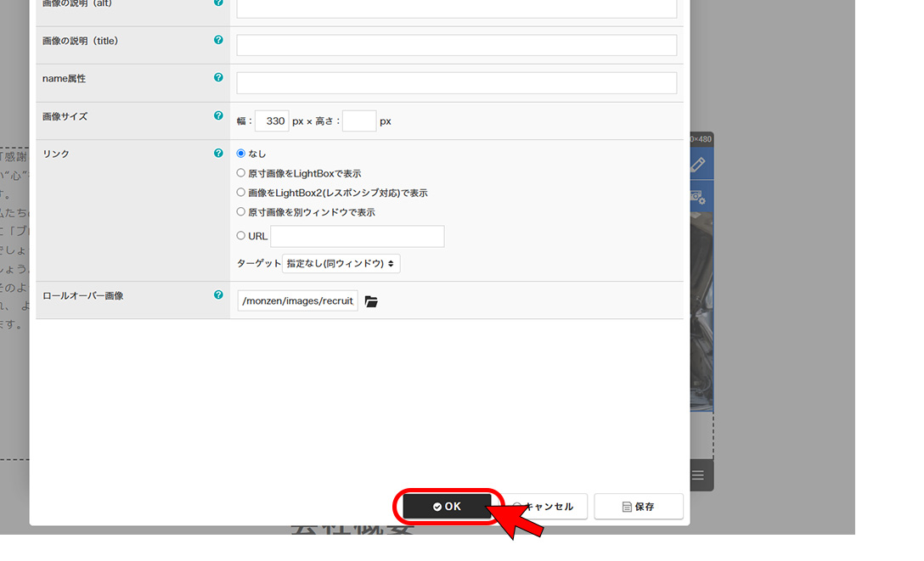
Task: Select the なし link option
Action: (x=241, y=154)
